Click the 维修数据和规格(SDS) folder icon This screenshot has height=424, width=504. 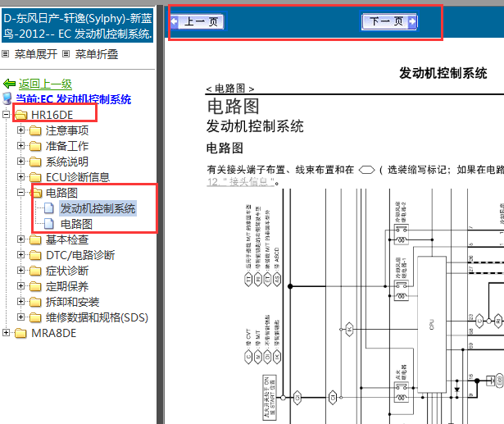(35, 317)
